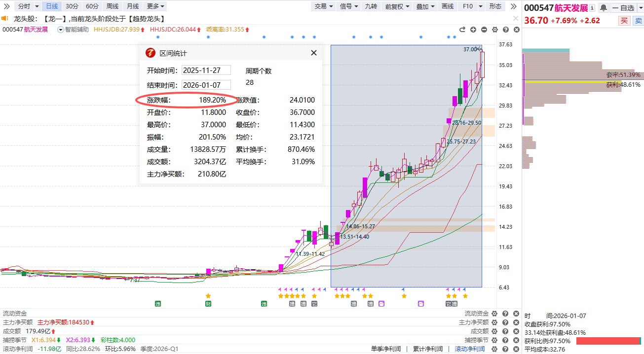Switch to 周线 weekly chart tab
Screen dimensions: 644x354
[x=112, y=6]
